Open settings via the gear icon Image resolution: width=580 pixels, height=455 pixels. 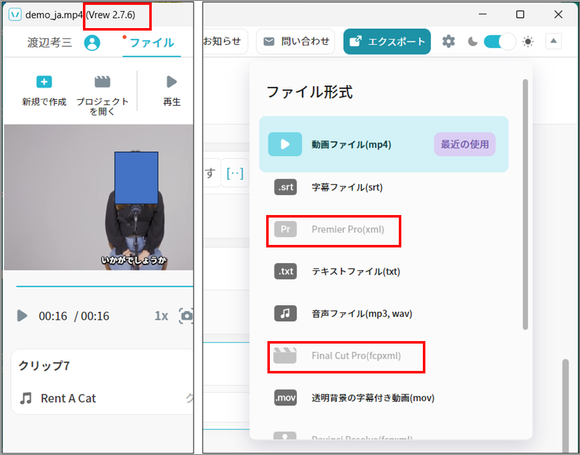(x=448, y=41)
